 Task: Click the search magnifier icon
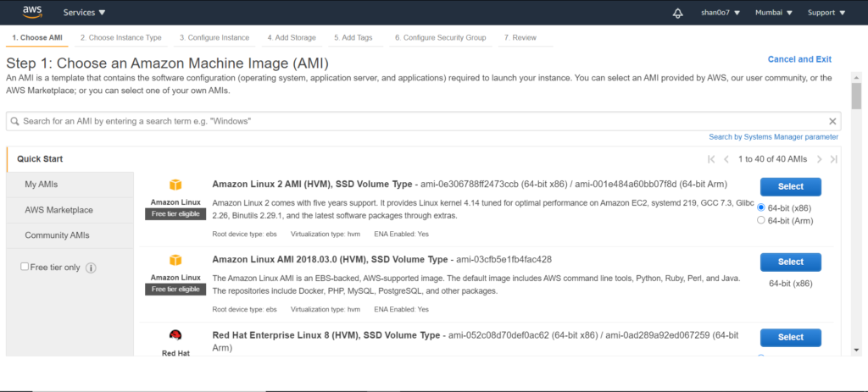click(x=15, y=121)
